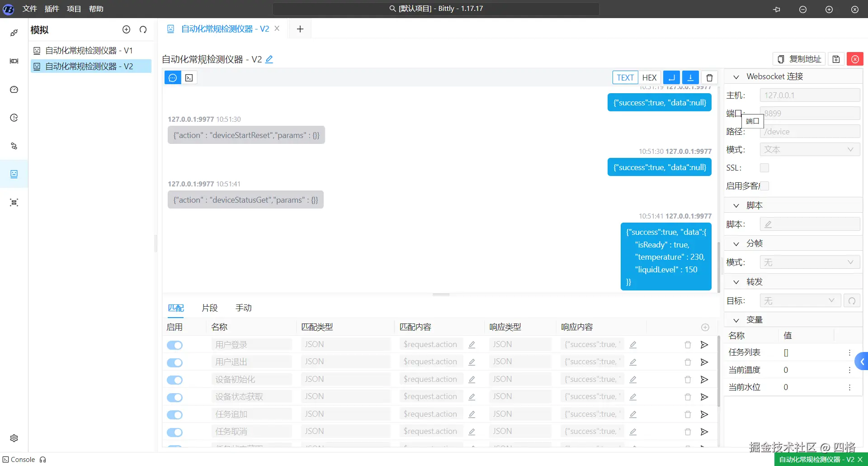Screen dimensions: 868x466
Task: Add a new matching rule
Action: (705, 327)
